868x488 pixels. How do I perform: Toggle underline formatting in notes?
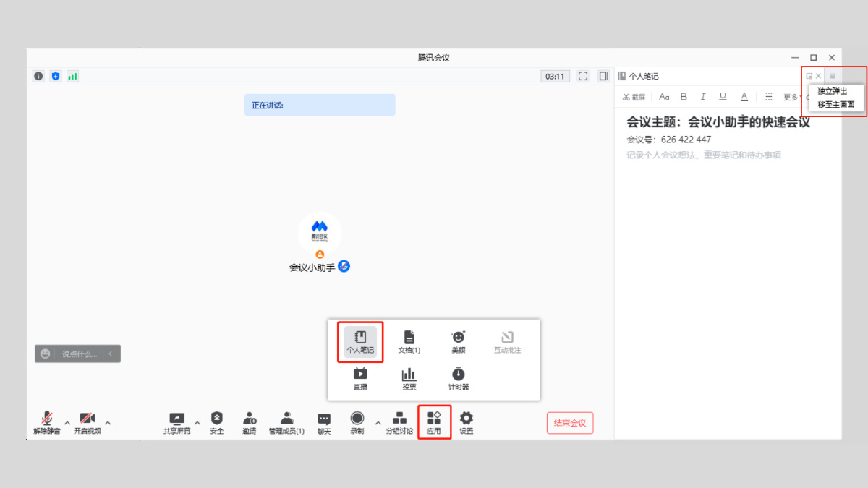(723, 97)
